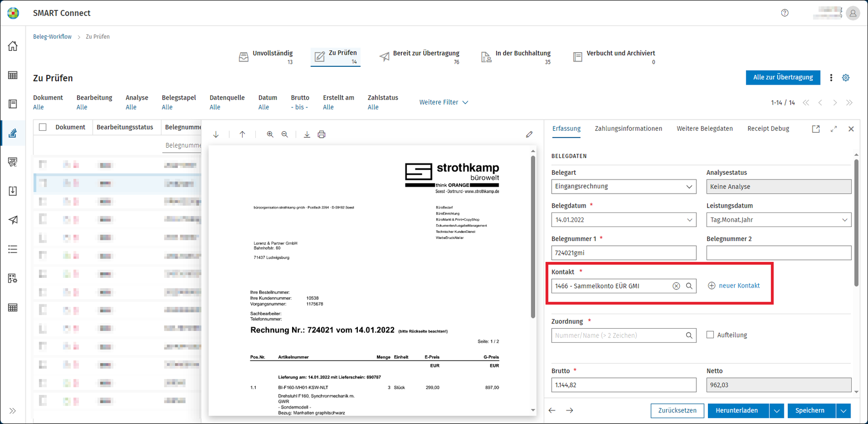Tick the select-all checkbox in table header
Image resolution: width=868 pixels, height=424 pixels.
click(x=43, y=127)
